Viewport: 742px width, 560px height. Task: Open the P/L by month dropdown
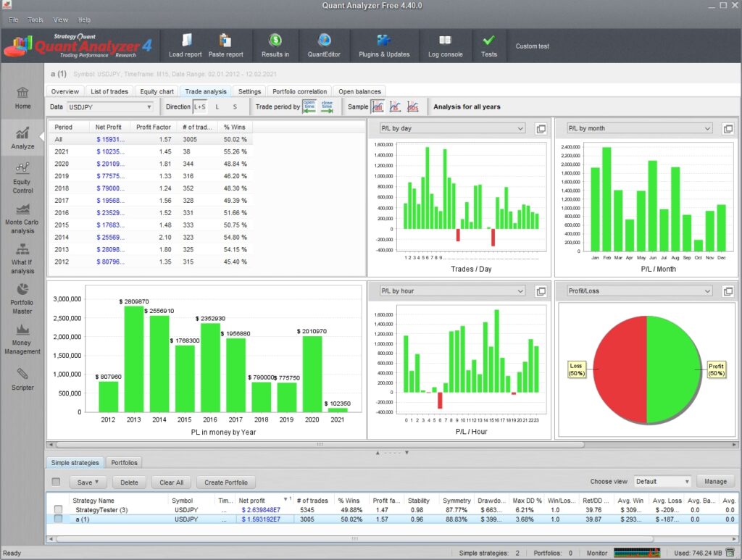640,128
